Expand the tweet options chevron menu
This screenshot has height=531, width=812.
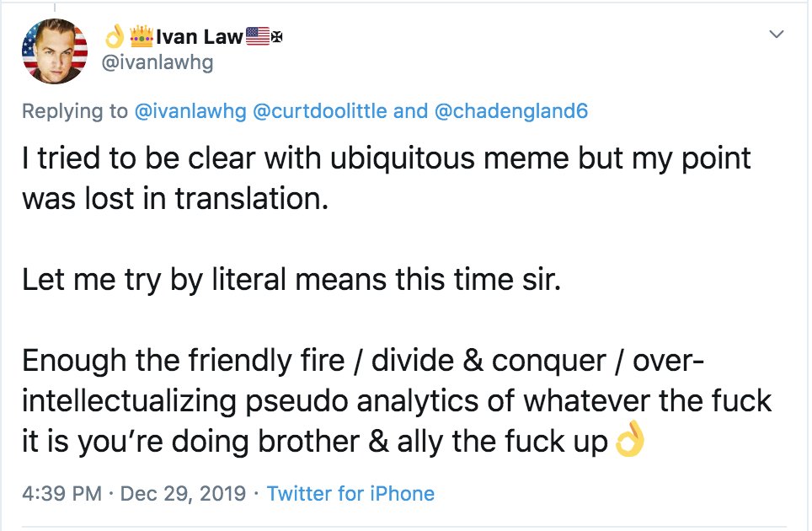click(777, 35)
